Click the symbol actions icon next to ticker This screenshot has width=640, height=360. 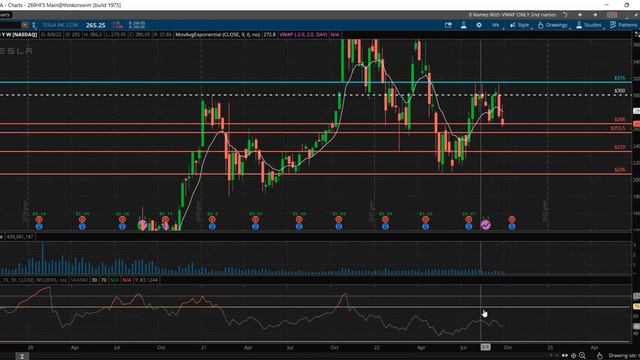click(x=34, y=25)
